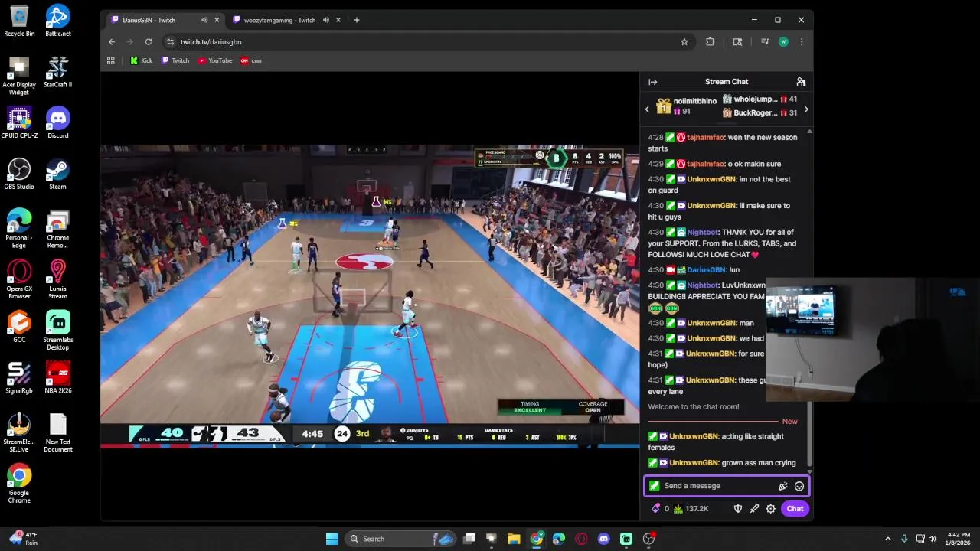The width and height of the screenshot is (980, 551).
Task: Open UnknxwnGBN card on 'grown ass man crying'
Action: coord(694,463)
